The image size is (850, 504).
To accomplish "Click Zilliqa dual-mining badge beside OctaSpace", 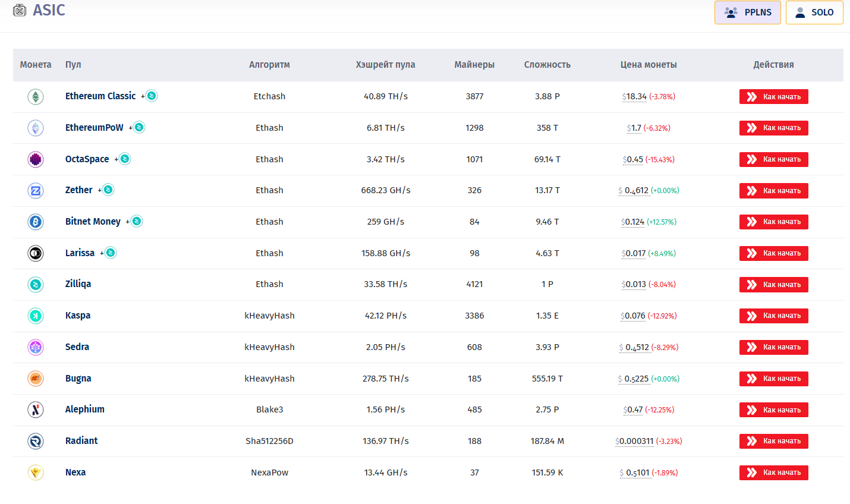I will coord(125,159).
